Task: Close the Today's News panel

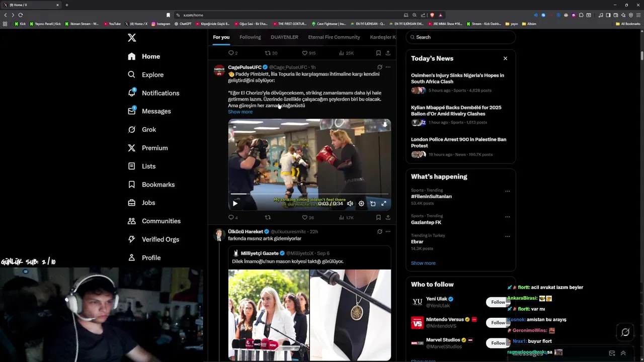Action: 505,58
